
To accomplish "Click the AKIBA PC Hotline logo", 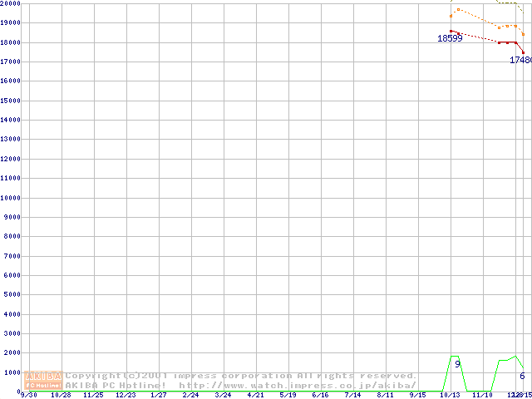I will pyautogui.click(x=44, y=380).
